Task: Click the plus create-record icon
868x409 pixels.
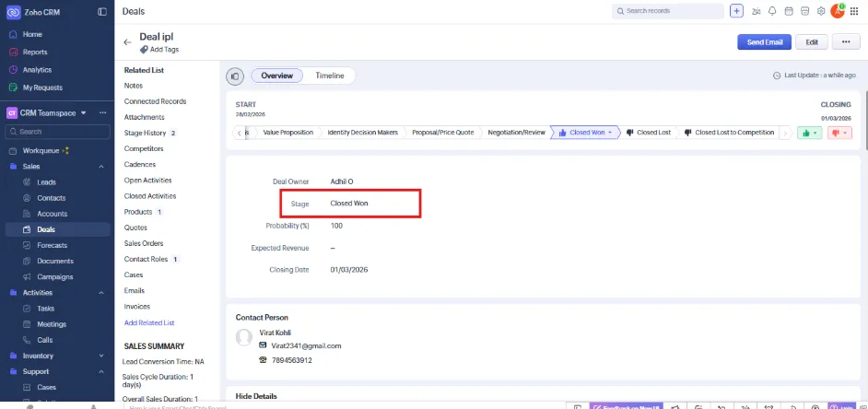Action: click(736, 11)
